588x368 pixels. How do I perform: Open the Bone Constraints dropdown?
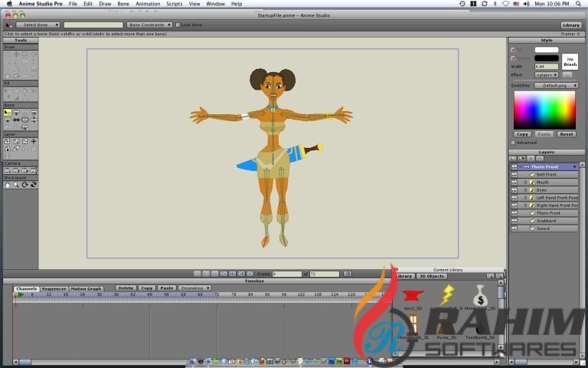click(x=150, y=25)
